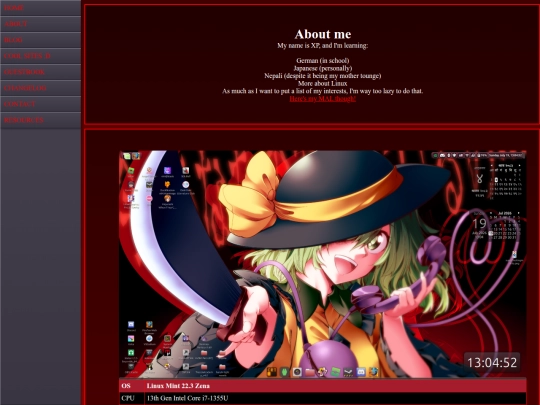
Task: Click the "About me" heading
Action: (x=323, y=34)
